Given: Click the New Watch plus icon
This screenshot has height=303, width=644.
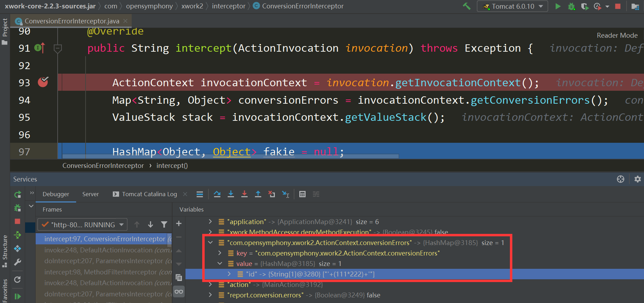Looking at the screenshot, I should click(x=179, y=223).
